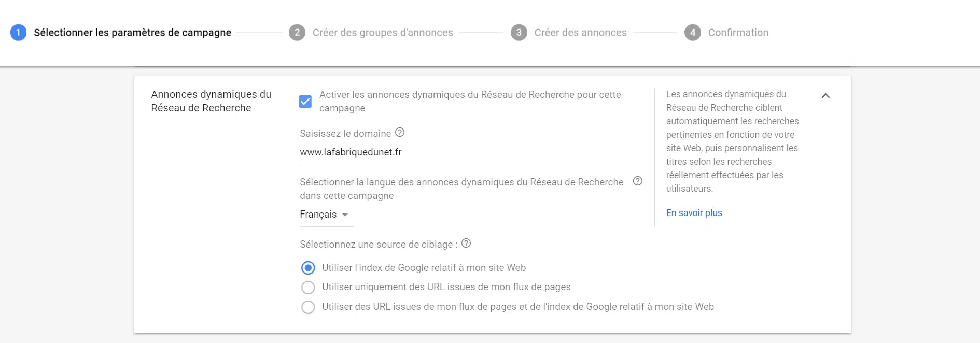This screenshot has height=343, width=980.
Task: Click the help icon next to Saisissez le domaine
Action: tap(399, 133)
